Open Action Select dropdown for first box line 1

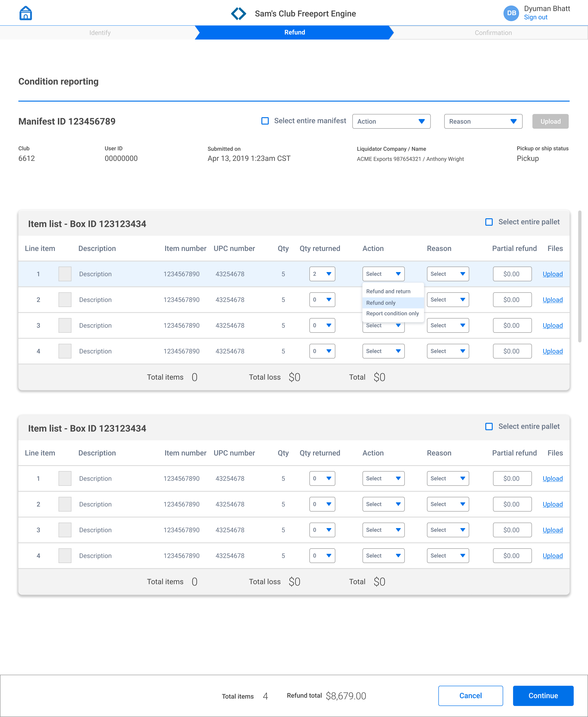click(x=383, y=274)
